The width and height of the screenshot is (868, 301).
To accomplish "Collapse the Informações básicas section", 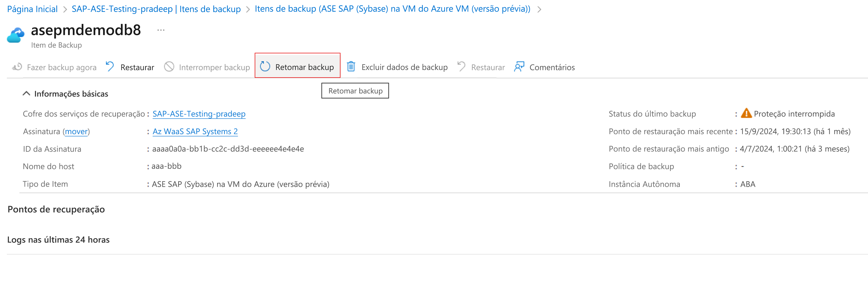I will point(26,93).
